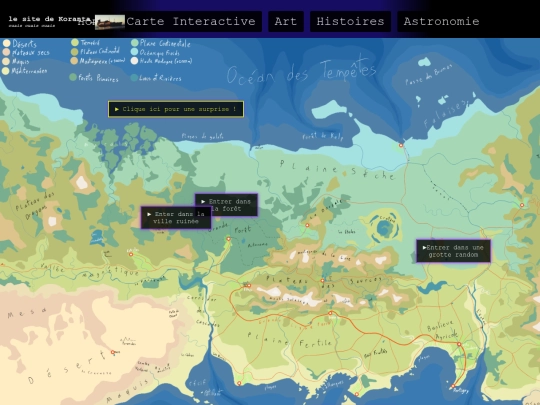Click the Tempéré legend color circle
Image resolution: width=540 pixels, height=405 pixels.
(x=75, y=42)
